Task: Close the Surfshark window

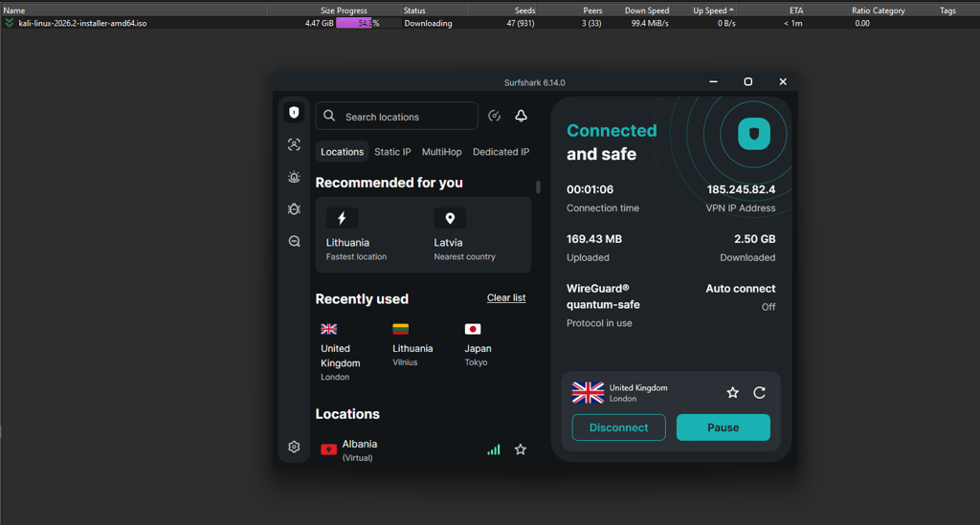Action: 783,82
